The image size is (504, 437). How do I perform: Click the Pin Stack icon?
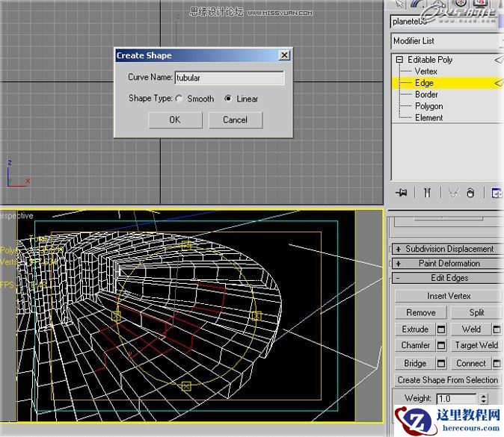[402, 193]
